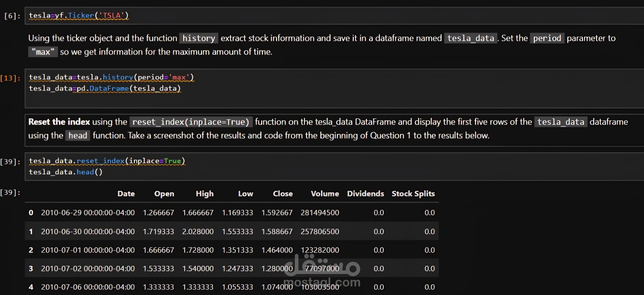Click the Close column header
The height and width of the screenshot is (295, 644).
pos(283,194)
